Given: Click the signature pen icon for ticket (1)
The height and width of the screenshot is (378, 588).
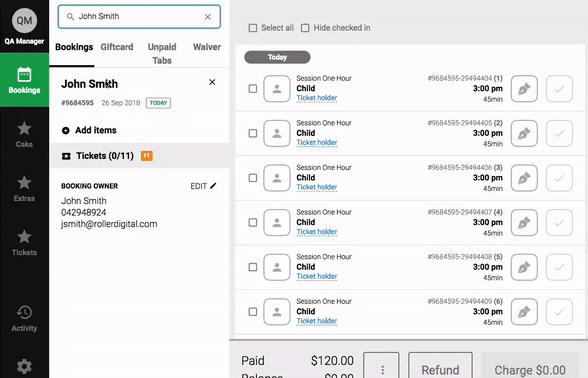Looking at the screenshot, I should click(x=524, y=89).
